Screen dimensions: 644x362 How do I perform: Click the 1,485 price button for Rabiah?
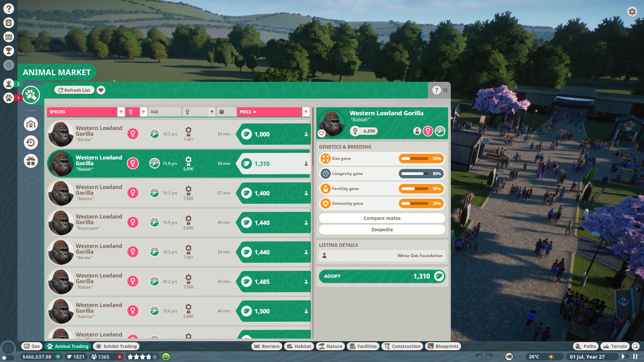tap(273, 282)
